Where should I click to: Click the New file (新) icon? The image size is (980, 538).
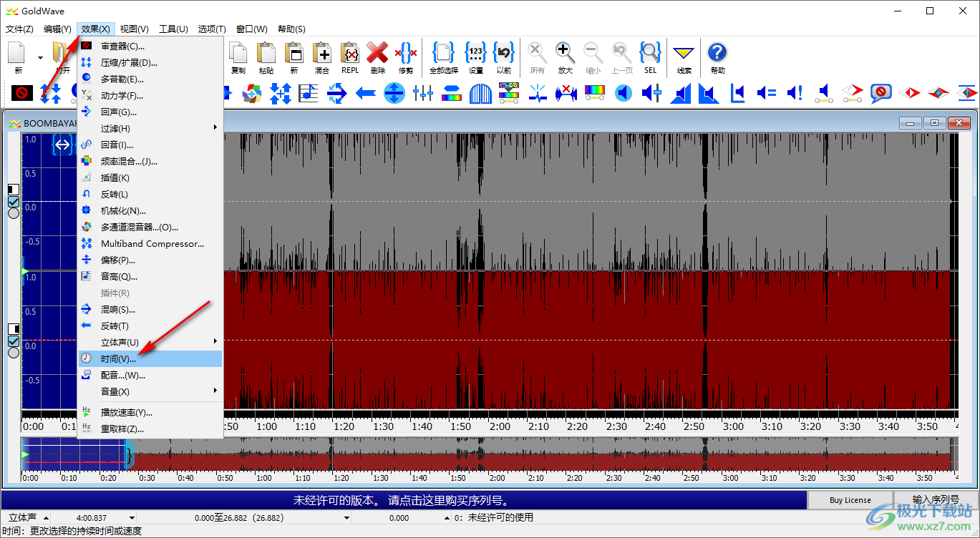18,57
